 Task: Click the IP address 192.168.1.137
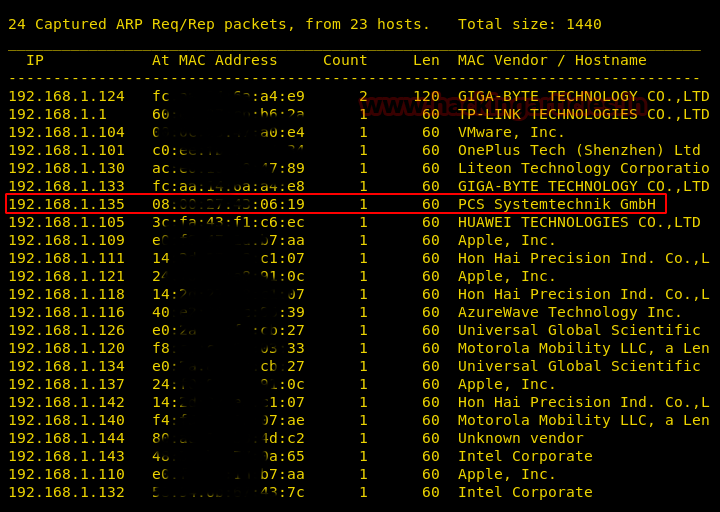(67, 384)
